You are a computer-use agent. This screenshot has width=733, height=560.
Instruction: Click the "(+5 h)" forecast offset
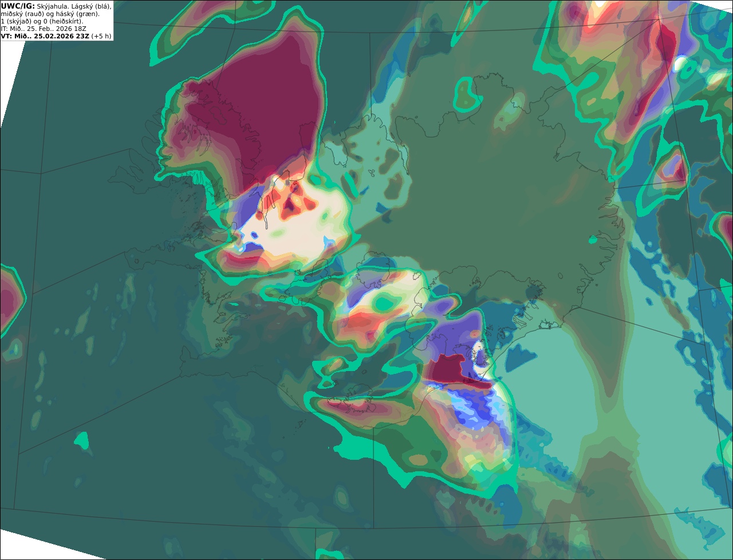(x=101, y=36)
